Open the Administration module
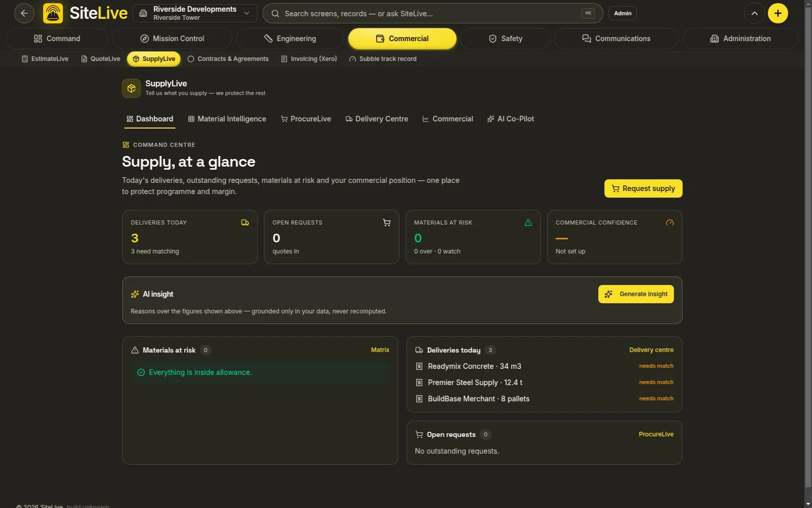 click(x=740, y=39)
